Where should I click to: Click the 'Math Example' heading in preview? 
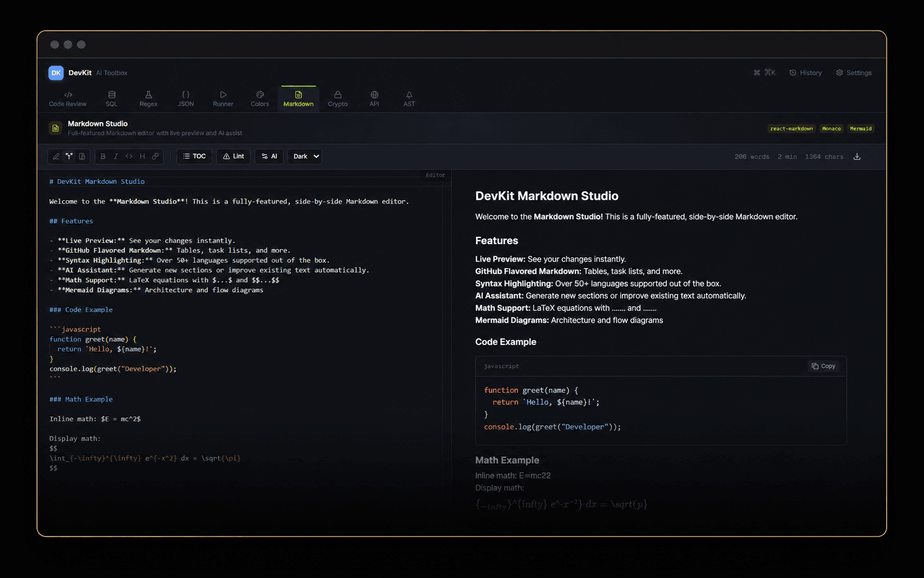click(507, 460)
